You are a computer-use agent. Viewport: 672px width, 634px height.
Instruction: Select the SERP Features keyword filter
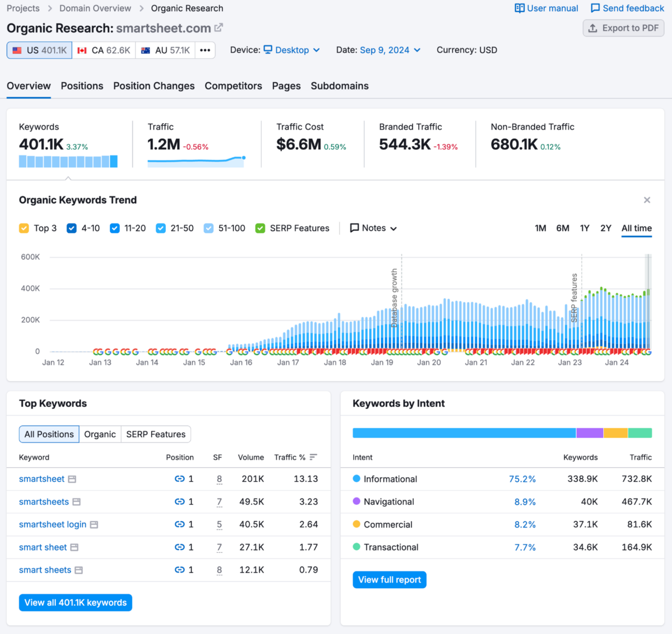(156, 434)
